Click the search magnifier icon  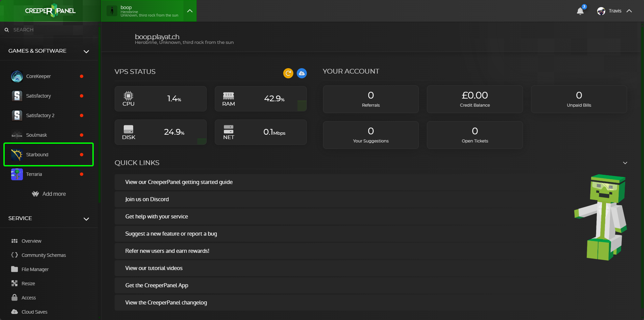6,30
